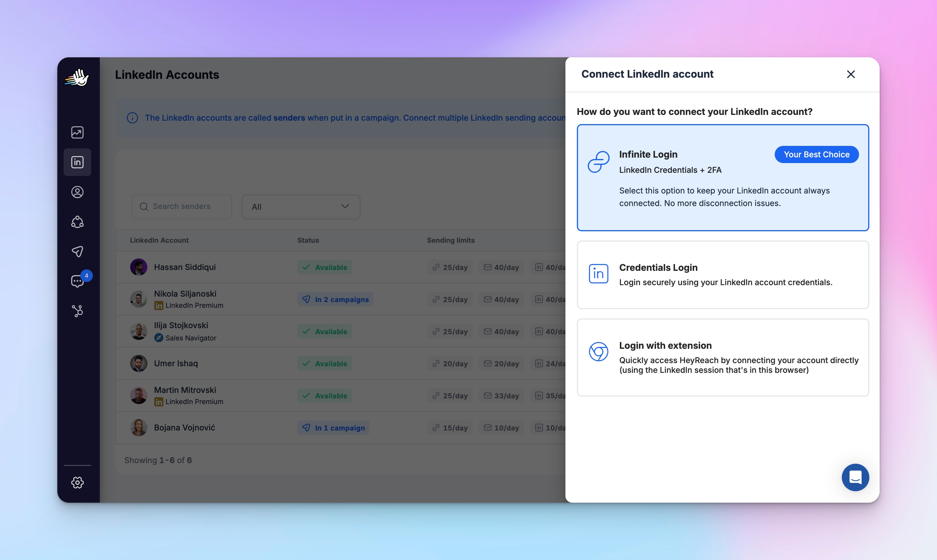Viewport: 937px width, 560px height.
Task: Click Bojana Vojnović's avatar
Action: 138,428
